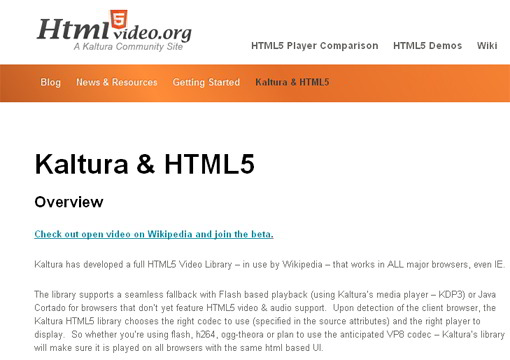Viewport: 510px width, 360px height.
Task: Click 'A Kaltura Community Site' tagline
Action: tap(128, 47)
